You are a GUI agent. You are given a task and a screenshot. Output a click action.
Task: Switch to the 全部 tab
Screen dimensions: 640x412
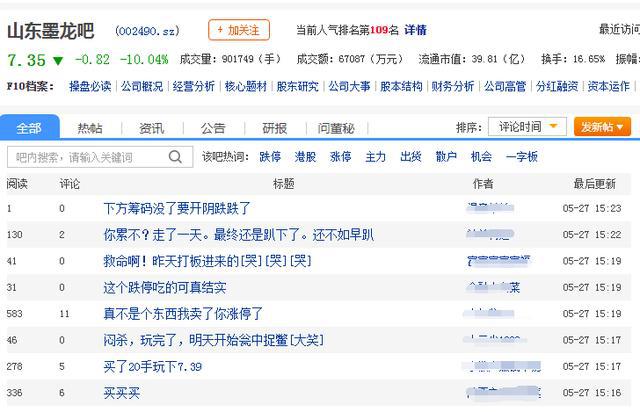point(30,128)
